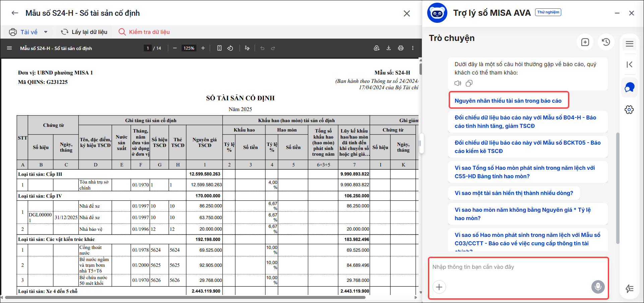Viewport: 644px width, 303px height.
Task: Open the chat bubble tab in sidebar
Action: click(x=630, y=88)
